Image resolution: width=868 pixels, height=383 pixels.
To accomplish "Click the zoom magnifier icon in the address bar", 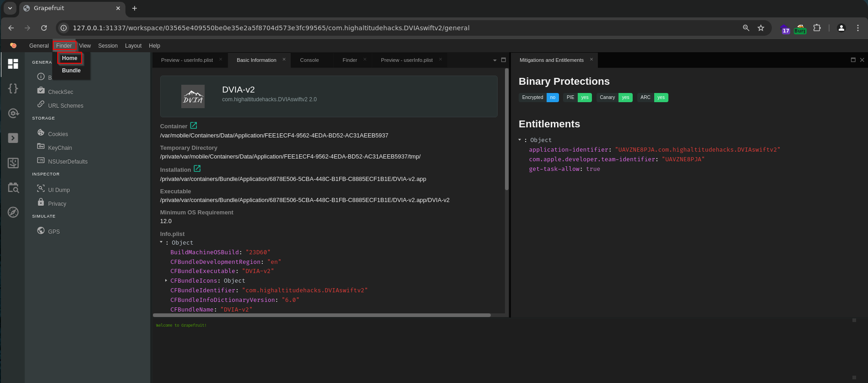I will tap(746, 28).
